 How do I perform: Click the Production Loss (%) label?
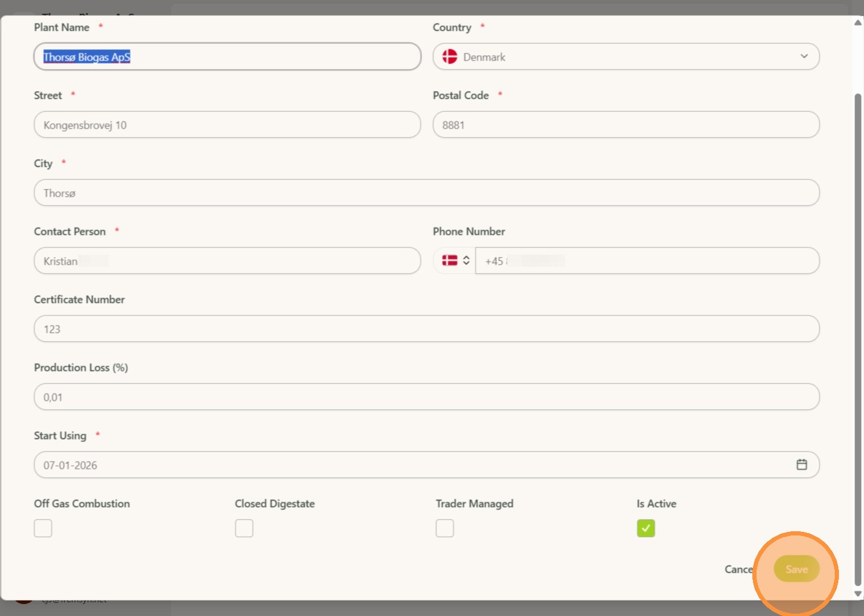point(81,368)
